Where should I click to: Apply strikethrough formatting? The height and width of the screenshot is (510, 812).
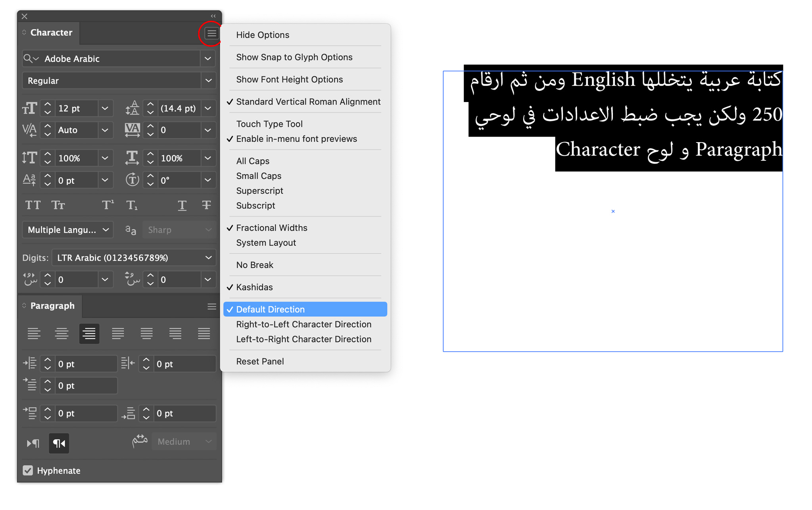(x=207, y=205)
